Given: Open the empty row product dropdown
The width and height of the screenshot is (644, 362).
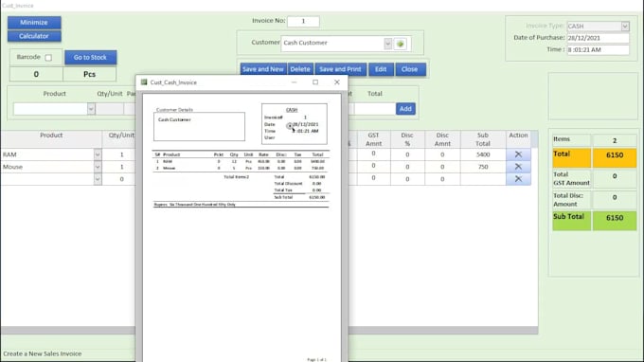Looking at the screenshot, I should click(98, 179).
